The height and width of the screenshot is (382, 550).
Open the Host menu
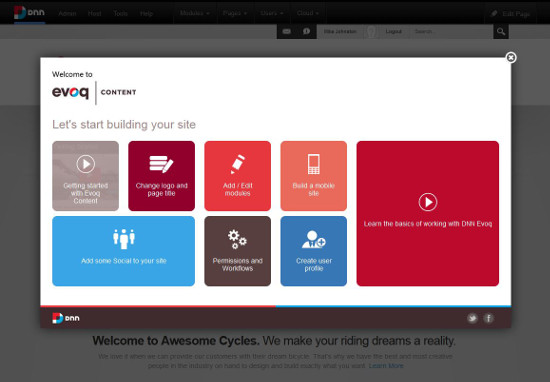tap(94, 14)
